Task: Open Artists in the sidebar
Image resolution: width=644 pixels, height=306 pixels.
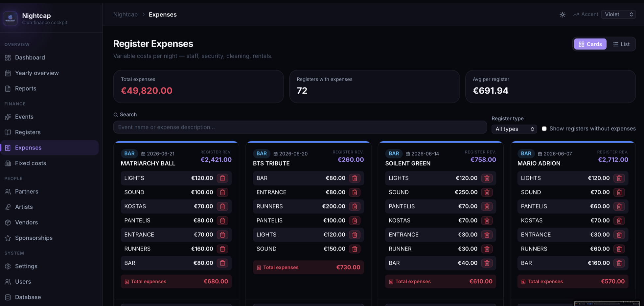Action: (x=49, y=207)
